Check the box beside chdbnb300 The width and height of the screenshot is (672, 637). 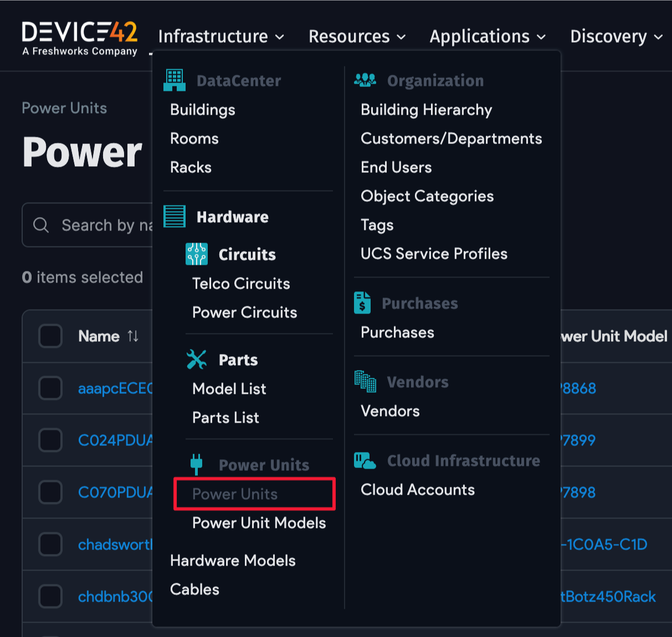pyautogui.click(x=50, y=596)
